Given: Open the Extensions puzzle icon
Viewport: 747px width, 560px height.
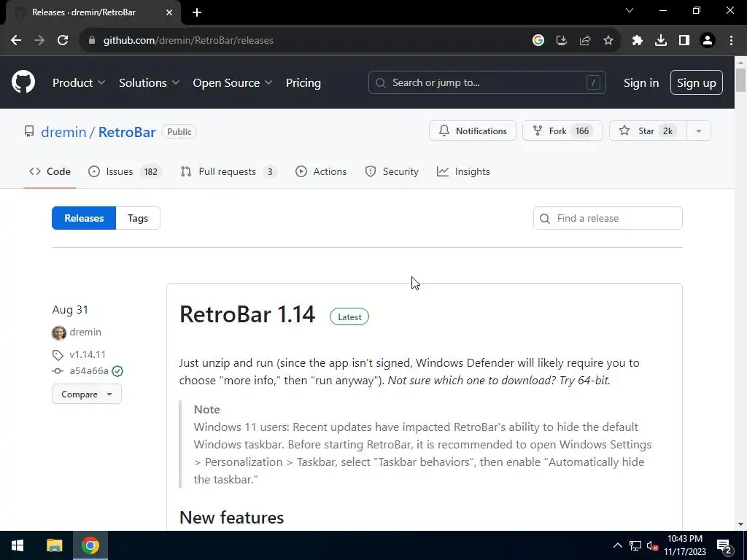Looking at the screenshot, I should click(638, 41).
